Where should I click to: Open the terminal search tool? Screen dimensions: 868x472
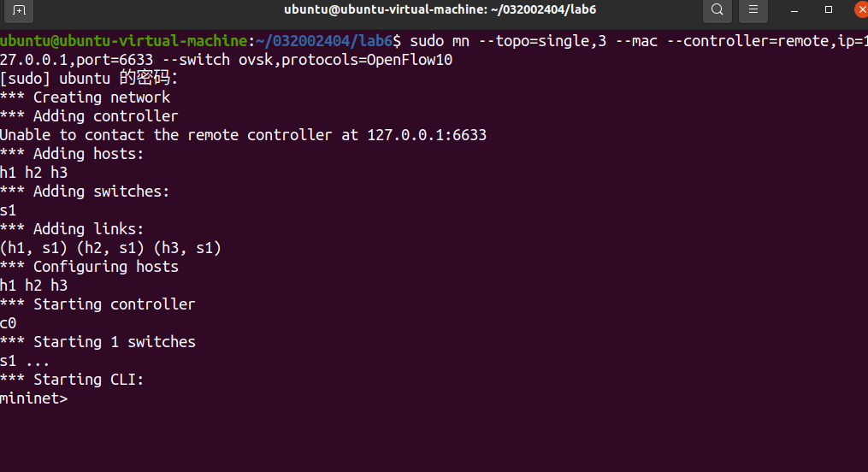[717, 10]
